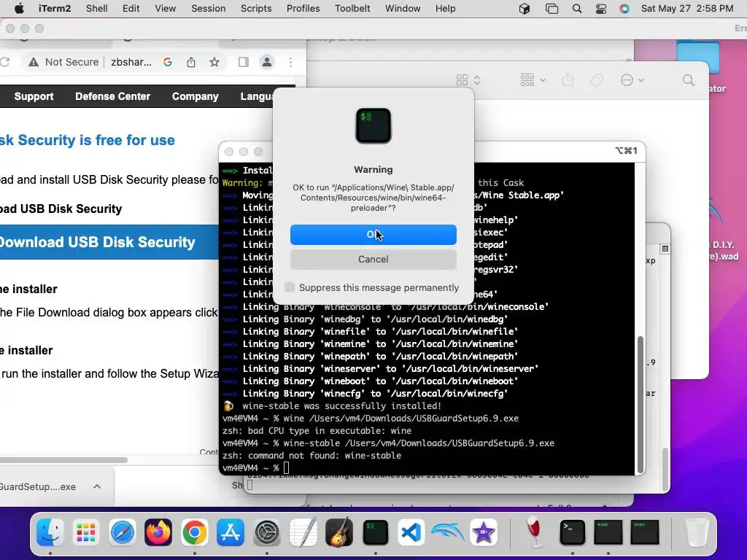The image size is (747, 560).
Task: Open the Toolbelt menu
Action: [x=352, y=8]
